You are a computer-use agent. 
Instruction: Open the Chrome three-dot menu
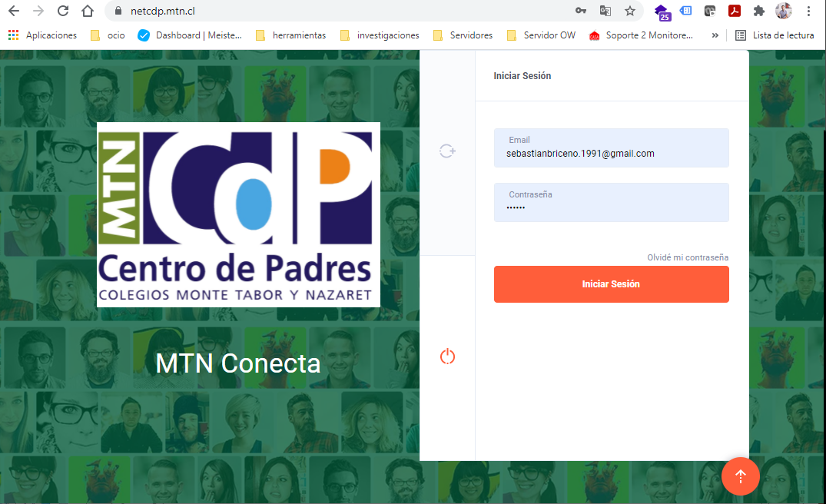(x=808, y=11)
